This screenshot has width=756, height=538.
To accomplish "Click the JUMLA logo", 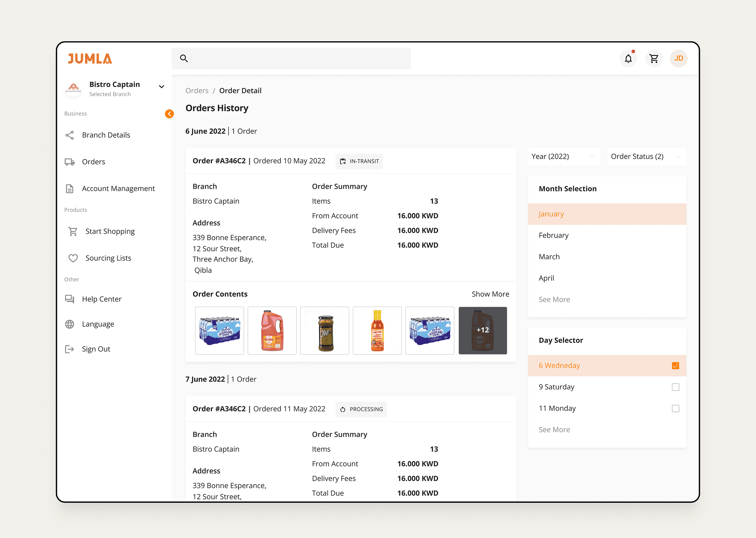I will click(x=90, y=59).
